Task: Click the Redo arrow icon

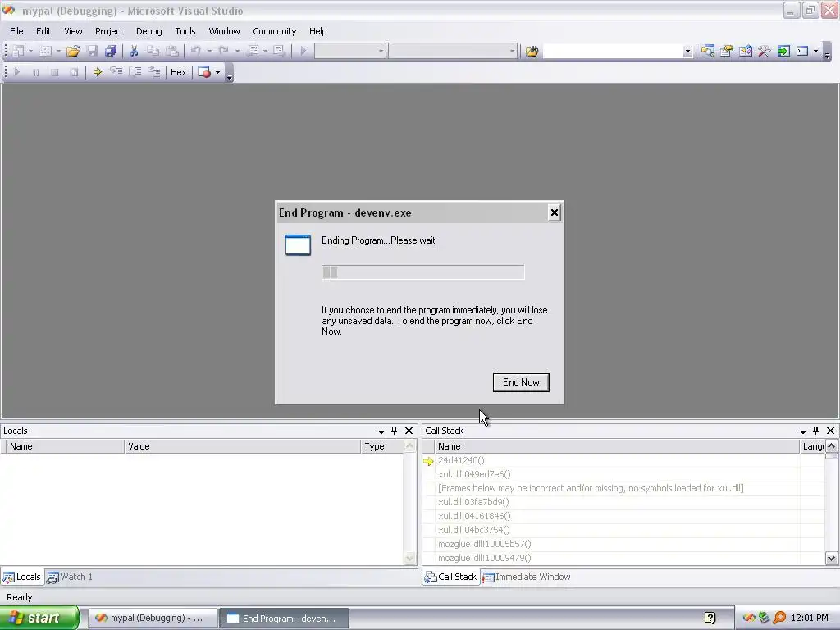Action: coord(224,51)
